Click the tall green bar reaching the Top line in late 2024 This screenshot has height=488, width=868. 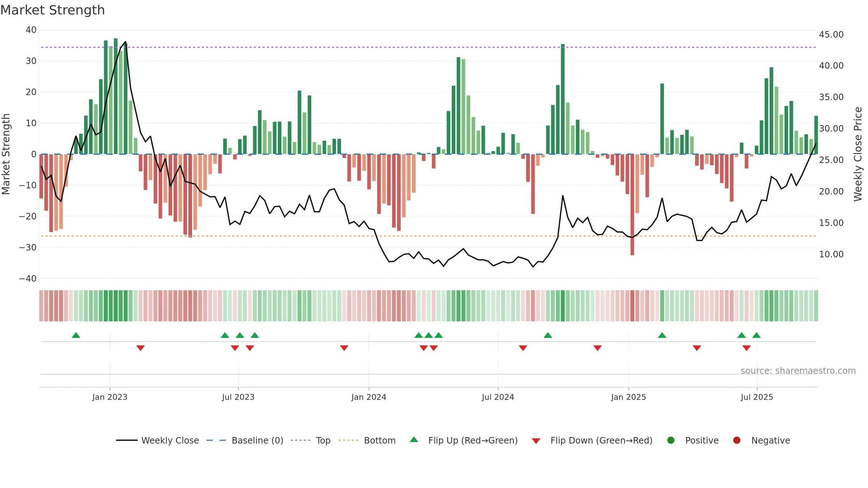tap(563, 99)
